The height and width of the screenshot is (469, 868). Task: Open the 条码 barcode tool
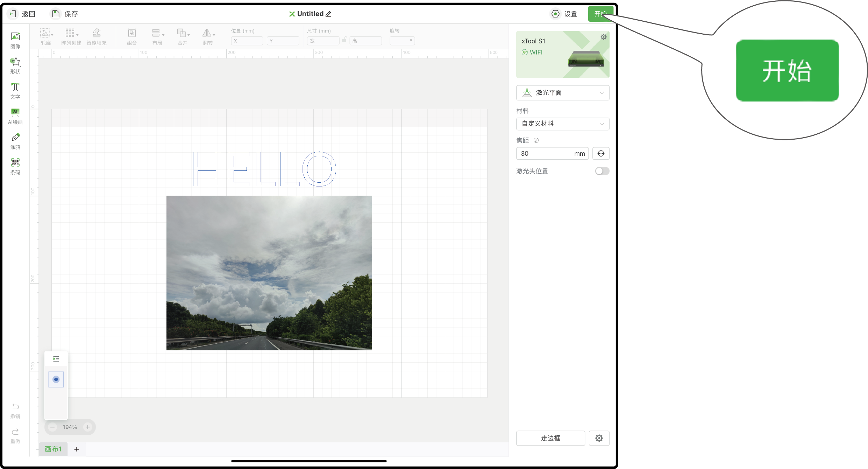15,166
